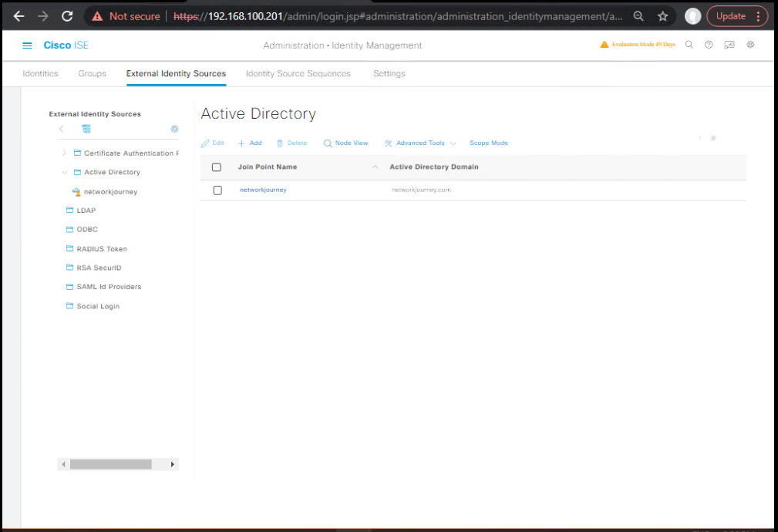
Task: Open the interactive help monitor icon
Action: click(x=729, y=45)
